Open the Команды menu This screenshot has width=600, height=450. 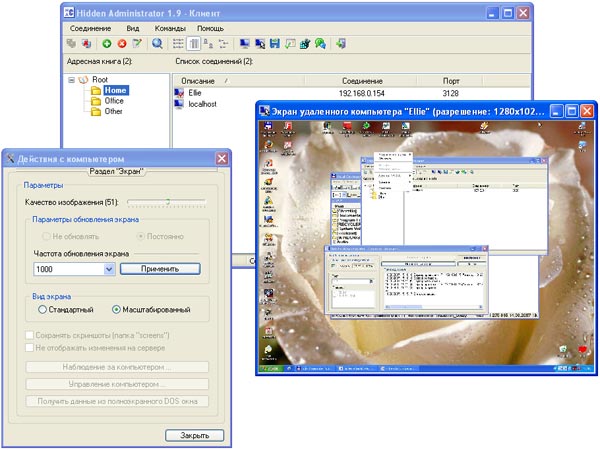pyautogui.click(x=170, y=28)
